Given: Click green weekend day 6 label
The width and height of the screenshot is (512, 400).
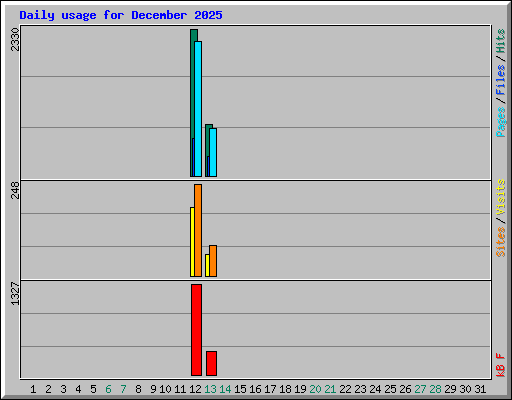Looking at the screenshot, I should tap(108, 389).
